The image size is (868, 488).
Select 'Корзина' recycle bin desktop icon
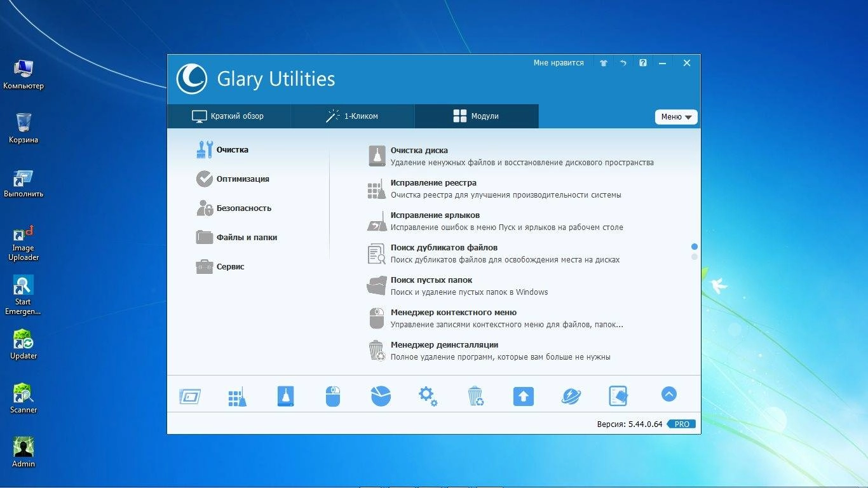pyautogui.click(x=24, y=129)
